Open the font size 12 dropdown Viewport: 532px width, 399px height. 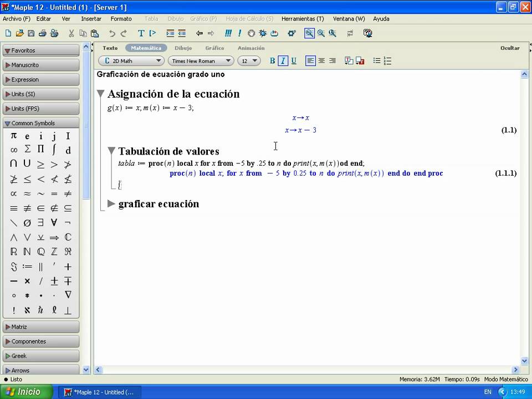click(249, 61)
